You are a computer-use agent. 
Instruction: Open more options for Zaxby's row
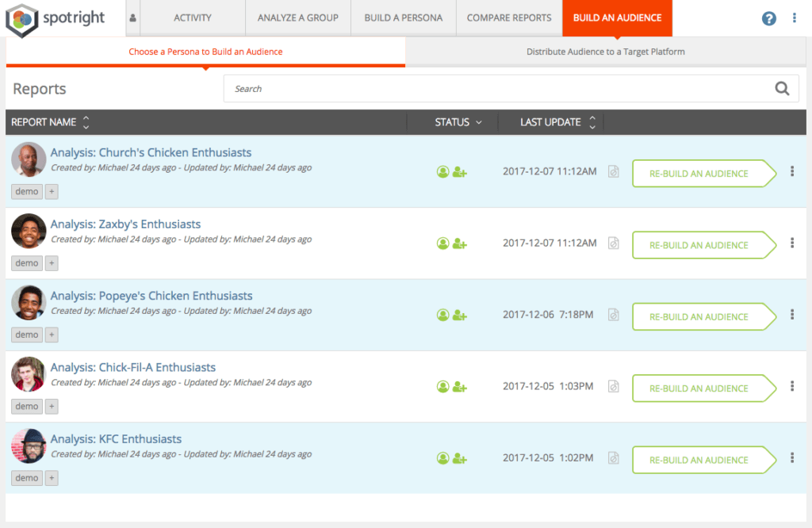coord(792,243)
